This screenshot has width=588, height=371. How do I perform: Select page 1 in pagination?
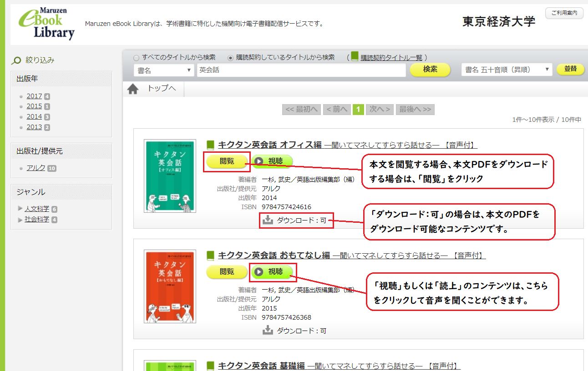(x=358, y=110)
